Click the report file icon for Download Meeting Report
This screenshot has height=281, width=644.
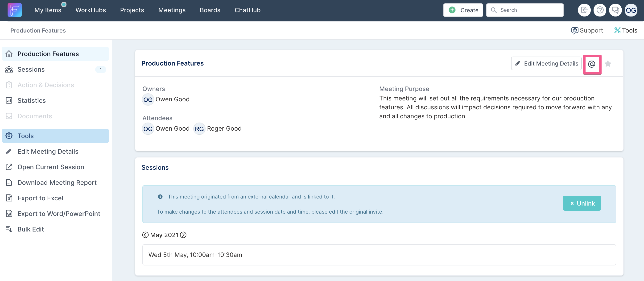click(x=9, y=182)
